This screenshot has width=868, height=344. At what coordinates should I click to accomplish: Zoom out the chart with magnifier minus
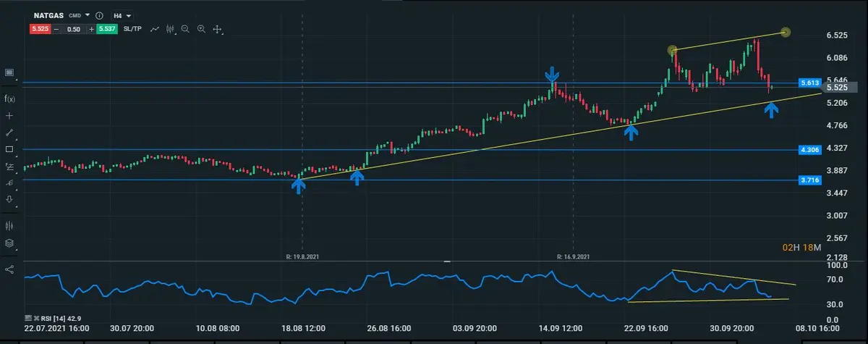point(186,29)
